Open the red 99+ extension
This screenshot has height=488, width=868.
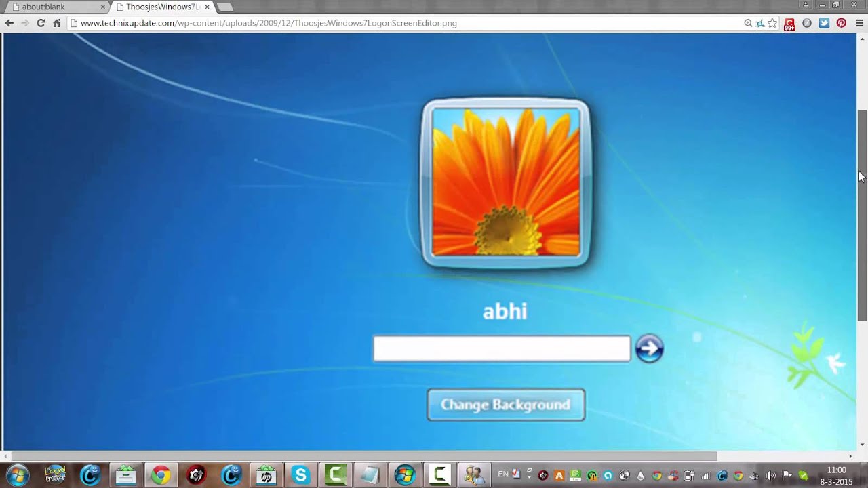pos(789,24)
